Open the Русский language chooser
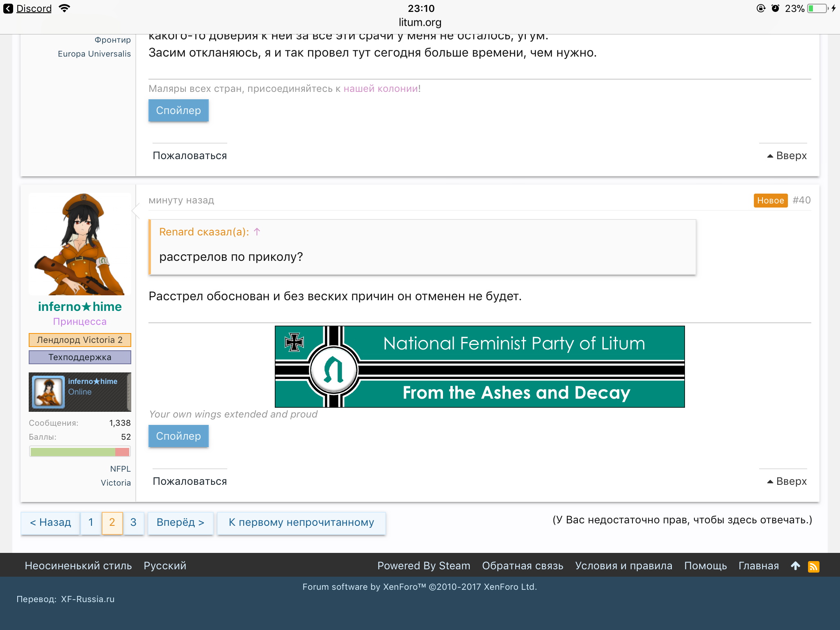Image resolution: width=840 pixels, height=630 pixels. coord(165,566)
